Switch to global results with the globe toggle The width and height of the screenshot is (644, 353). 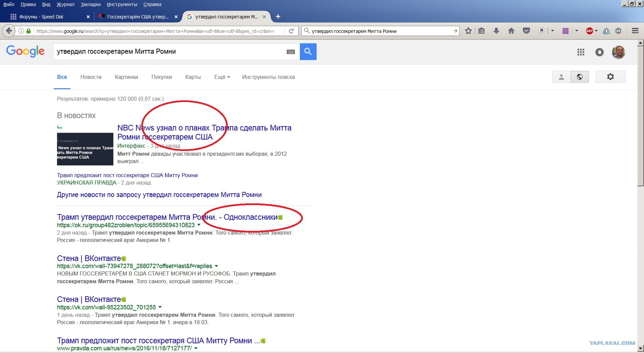(x=580, y=77)
